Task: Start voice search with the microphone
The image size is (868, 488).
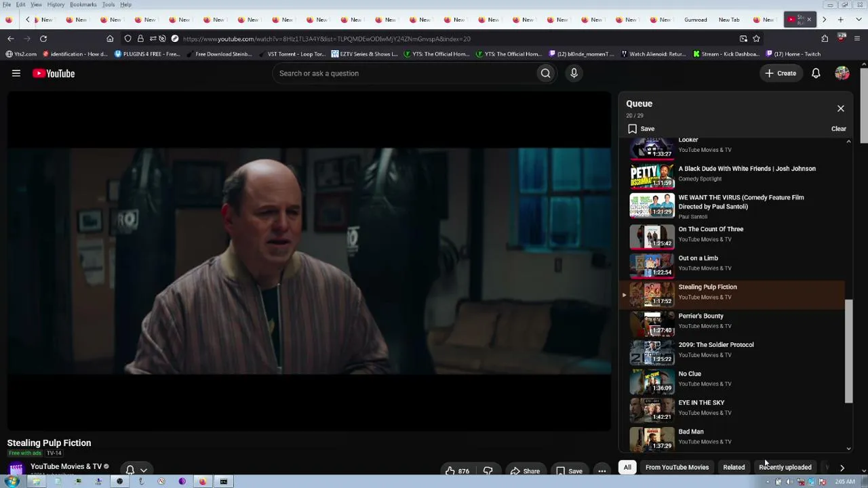Action: [x=574, y=73]
